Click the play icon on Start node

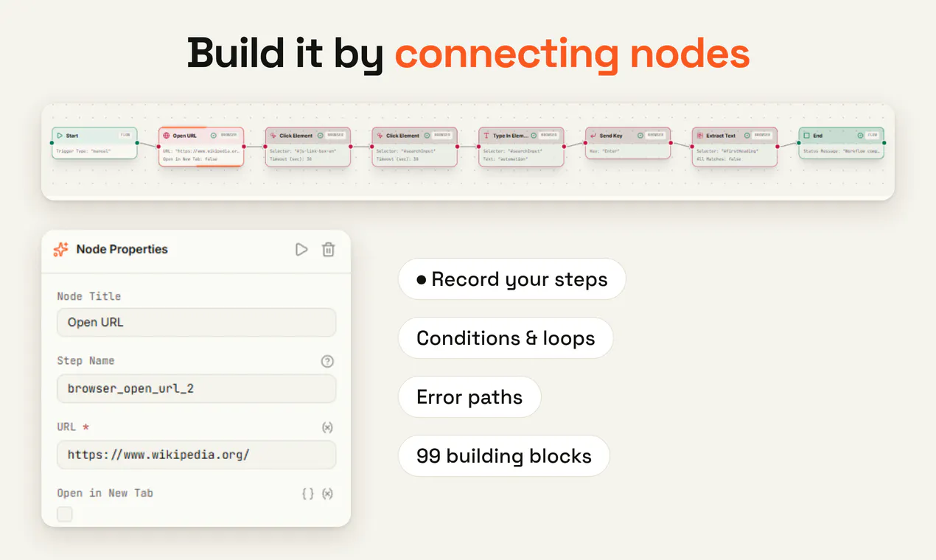(60, 136)
